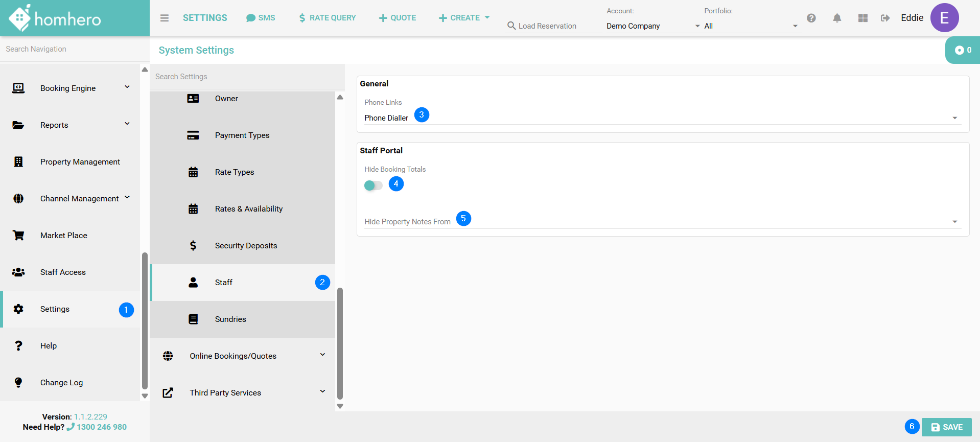The height and width of the screenshot is (442, 980).
Task: Call the 1300 246 980 help number
Action: [101, 427]
